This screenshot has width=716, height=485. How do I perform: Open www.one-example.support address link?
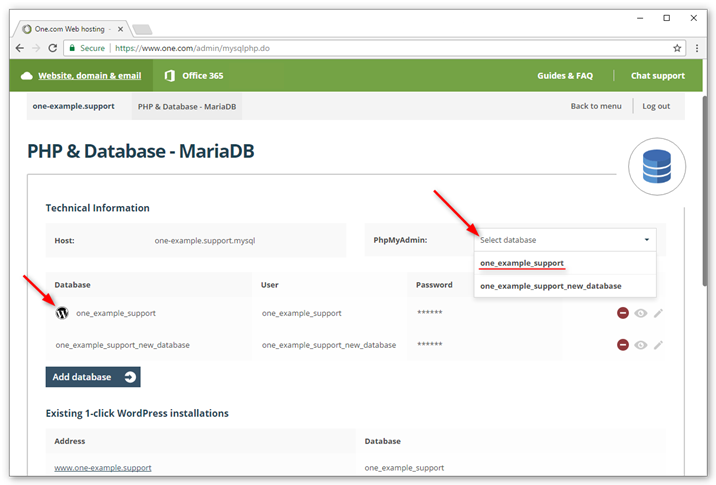click(x=103, y=468)
